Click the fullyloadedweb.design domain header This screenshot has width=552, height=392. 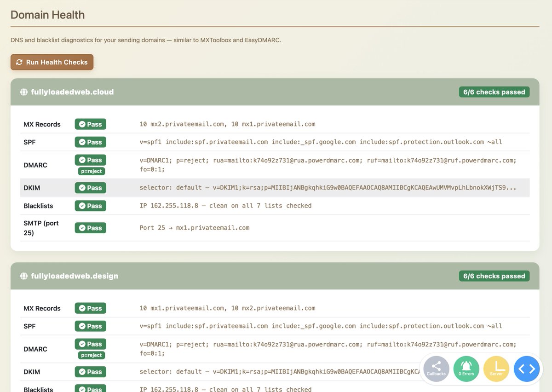(x=275, y=276)
